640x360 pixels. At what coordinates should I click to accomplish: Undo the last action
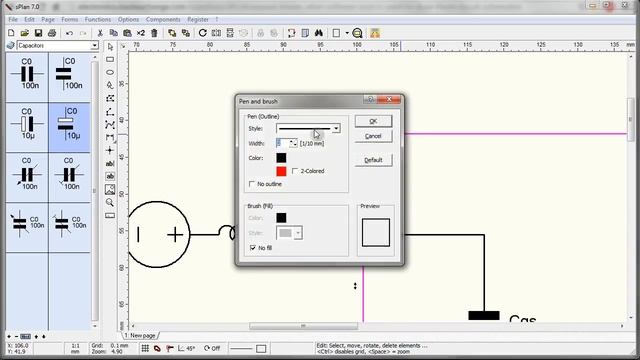pos(69,33)
